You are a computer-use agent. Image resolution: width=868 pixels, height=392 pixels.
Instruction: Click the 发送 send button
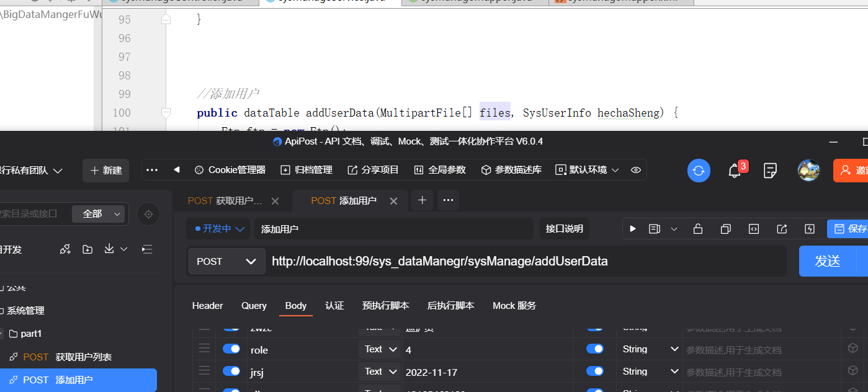point(827,261)
